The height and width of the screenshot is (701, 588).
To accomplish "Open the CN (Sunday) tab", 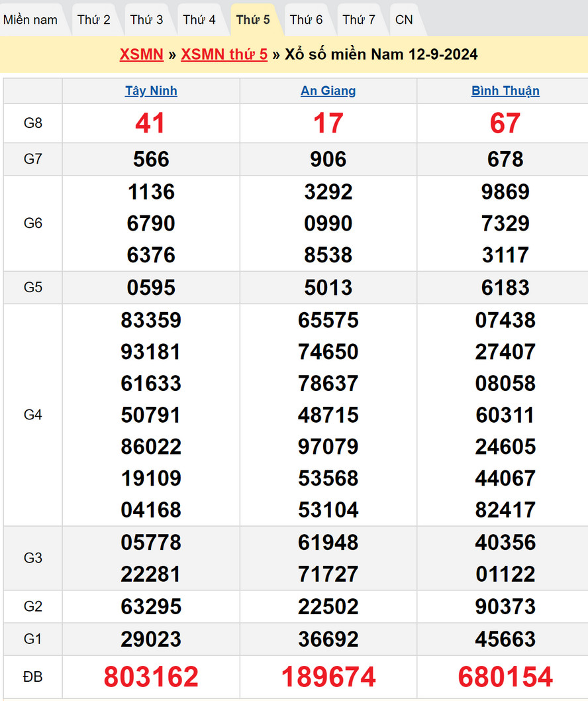I will click(404, 20).
